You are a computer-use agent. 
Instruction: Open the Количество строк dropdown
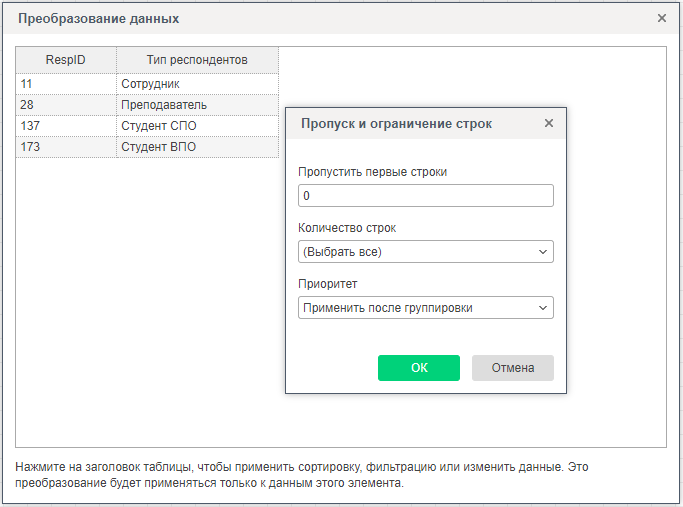[x=425, y=252]
